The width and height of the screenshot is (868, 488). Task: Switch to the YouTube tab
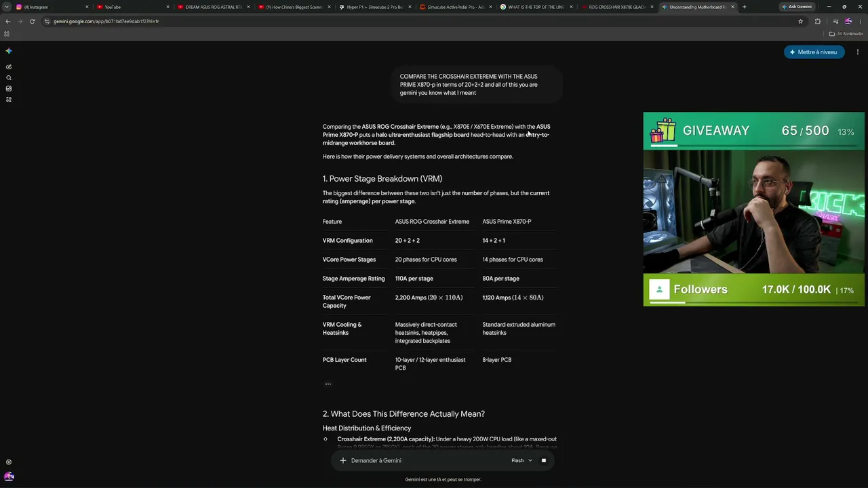coord(132,7)
